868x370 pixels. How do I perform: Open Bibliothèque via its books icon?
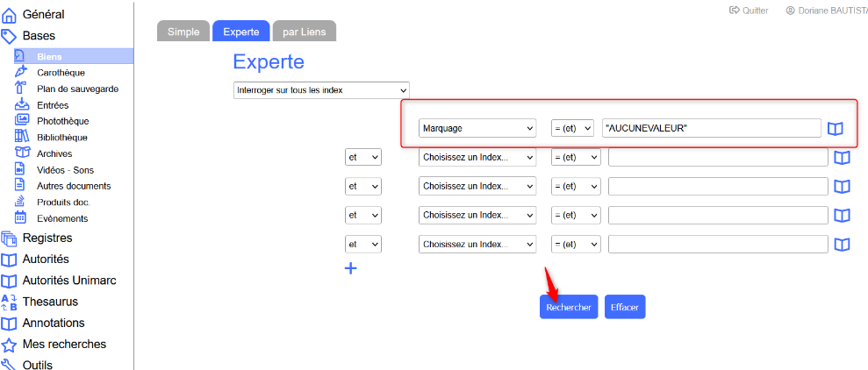(21, 137)
